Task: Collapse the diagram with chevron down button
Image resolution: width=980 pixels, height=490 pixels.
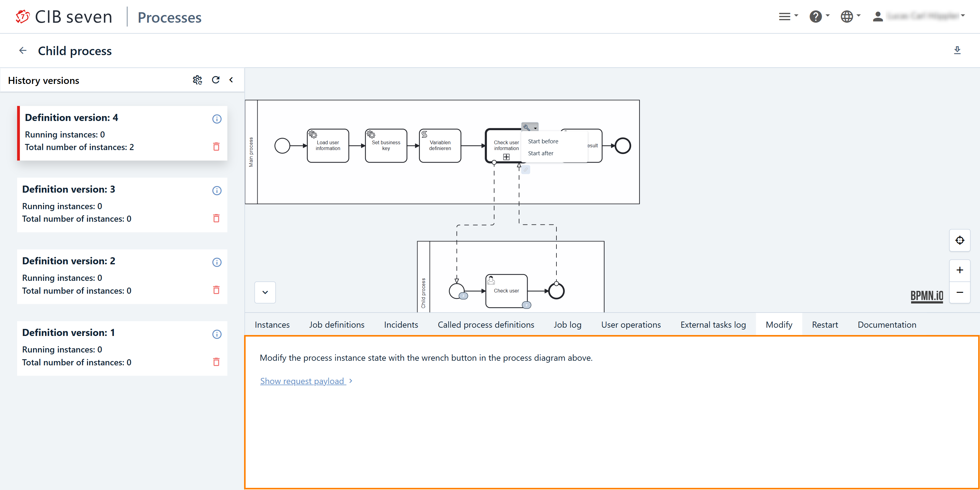Action: coord(265,292)
